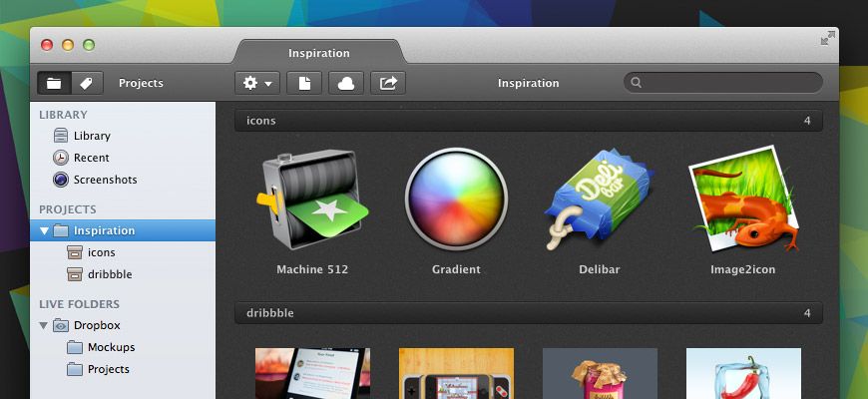Open the chili in ice dribbble thumbnail
The height and width of the screenshot is (399, 868).
pos(743,373)
